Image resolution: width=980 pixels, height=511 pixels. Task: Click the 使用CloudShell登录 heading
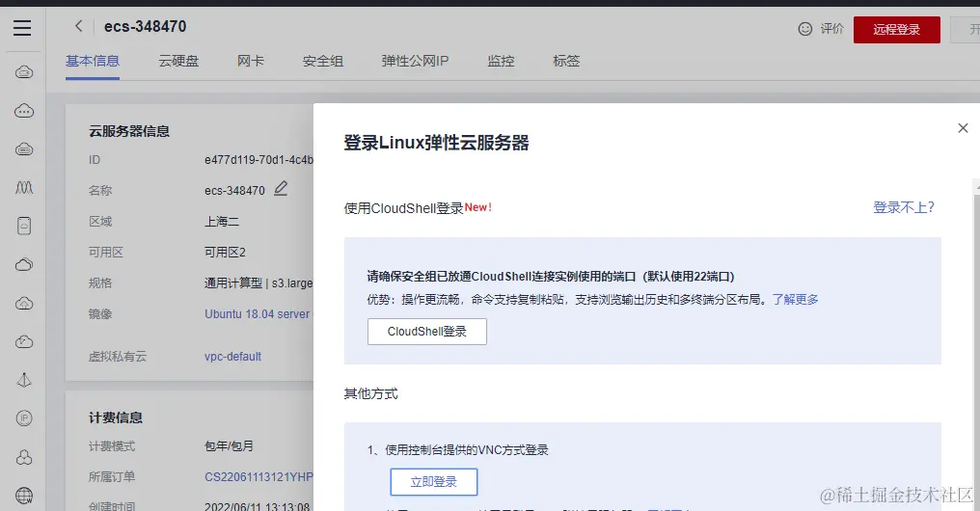[x=404, y=208]
